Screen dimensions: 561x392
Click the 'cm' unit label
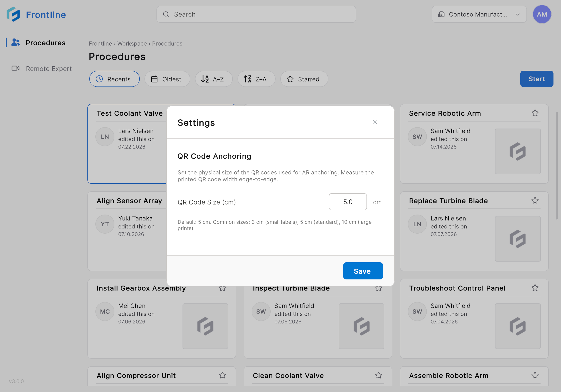377,202
